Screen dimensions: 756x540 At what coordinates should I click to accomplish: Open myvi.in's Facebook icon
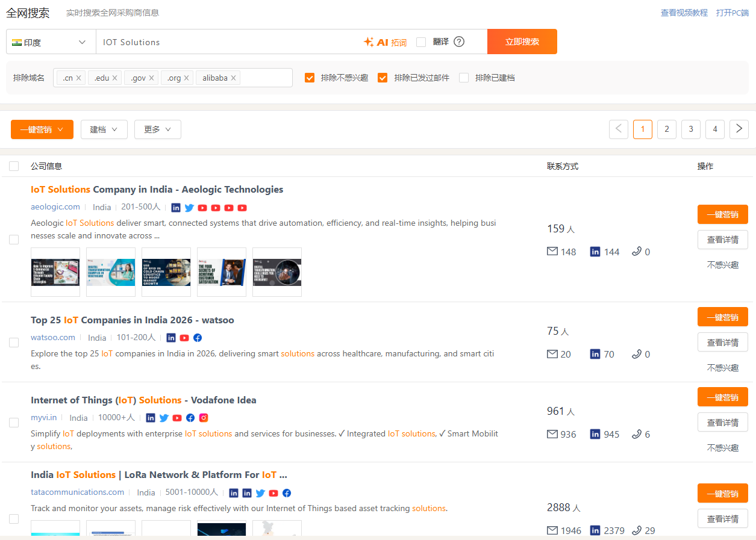pyautogui.click(x=190, y=418)
